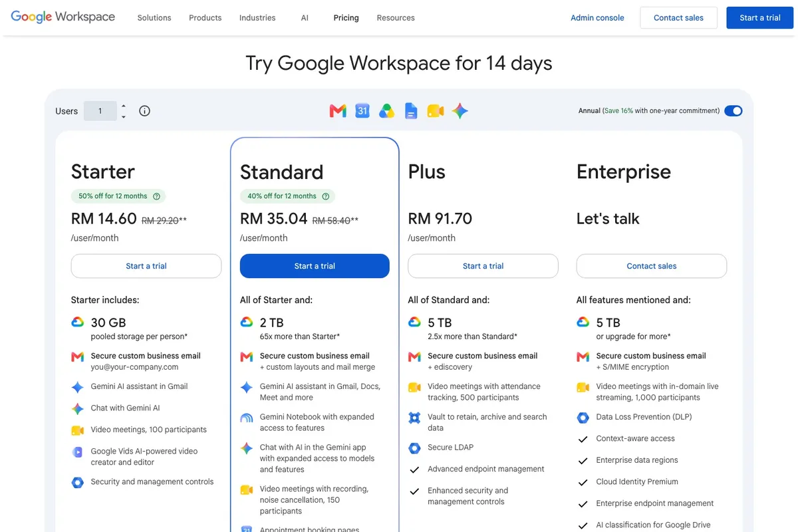Image resolution: width=798 pixels, height=532 pixels.
Task: Click the Gmail icon by S/MIME encryption
Action: (x=583, y=357)
